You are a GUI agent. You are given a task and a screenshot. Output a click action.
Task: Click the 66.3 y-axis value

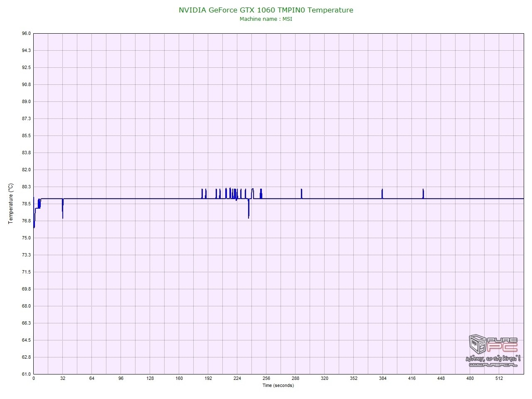(x=26, y=323)
